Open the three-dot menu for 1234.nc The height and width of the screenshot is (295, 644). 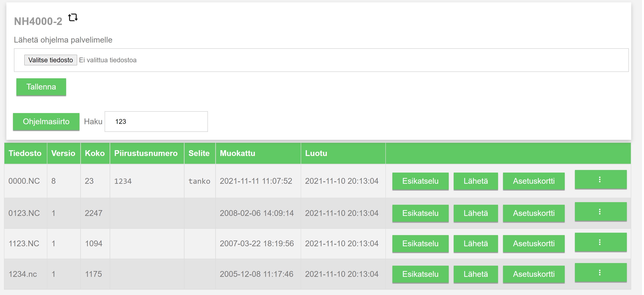pos(600,272)
